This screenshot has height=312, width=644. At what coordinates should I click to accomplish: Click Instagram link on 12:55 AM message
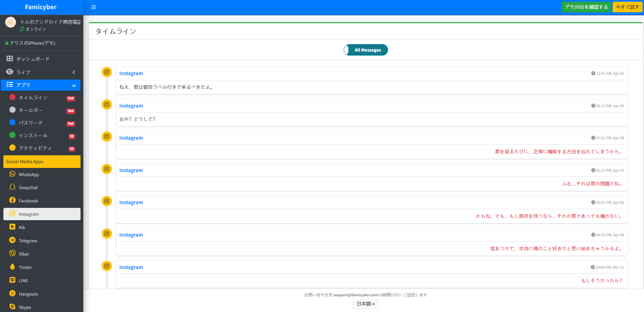click(131, 73)
